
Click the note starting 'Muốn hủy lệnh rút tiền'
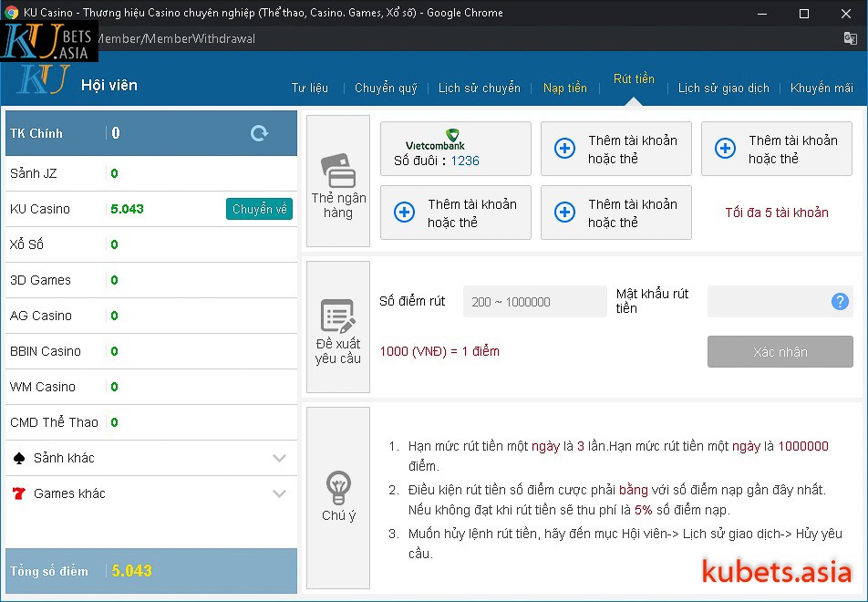pos(625,544)
